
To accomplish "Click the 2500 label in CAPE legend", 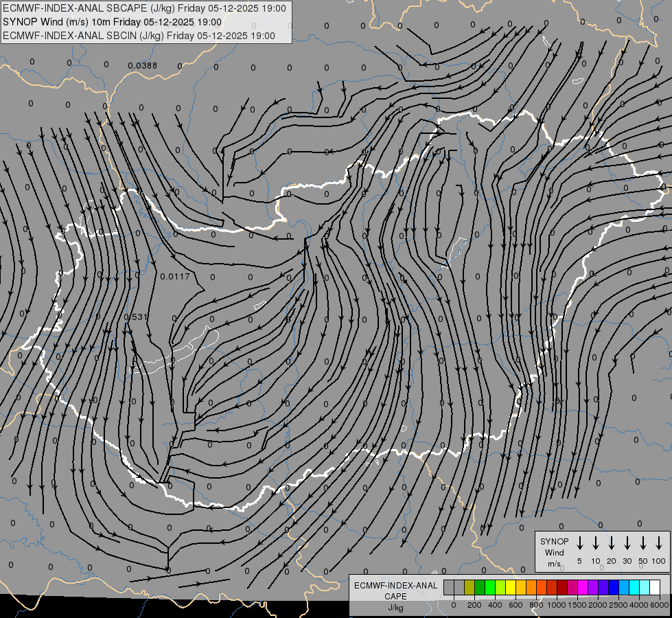I will (x=618, y=605).
